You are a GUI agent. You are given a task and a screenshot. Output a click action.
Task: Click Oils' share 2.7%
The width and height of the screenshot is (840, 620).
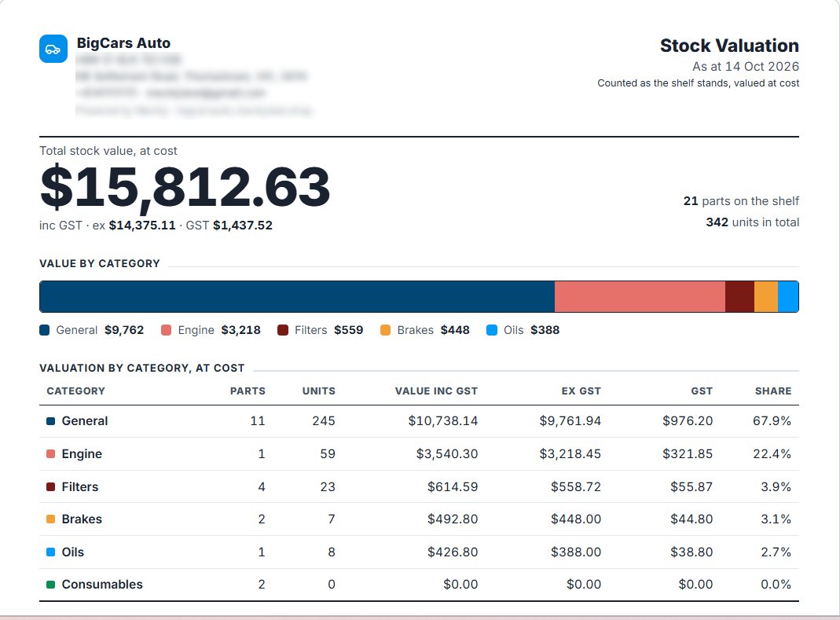[776, 552]
